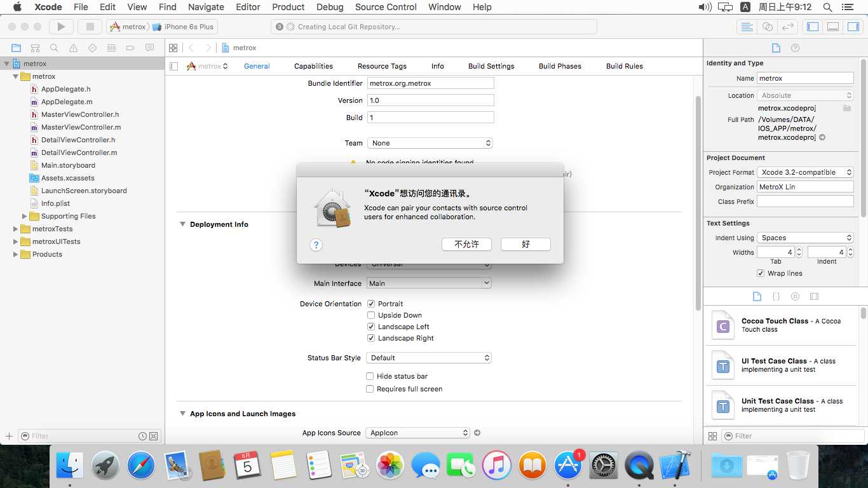Toggle Wrap lines checkbox
The height and width of the screenshot is (488, 868).
[761, 273]
